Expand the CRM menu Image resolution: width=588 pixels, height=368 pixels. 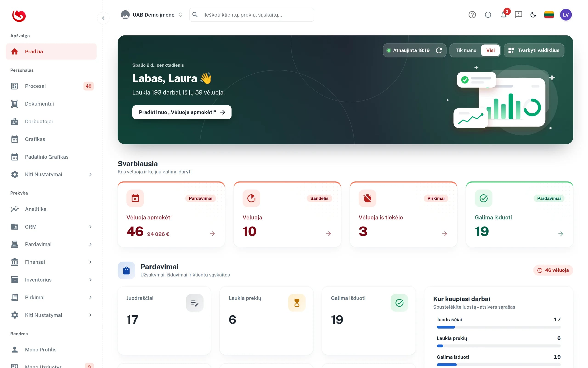click(51, 227)
